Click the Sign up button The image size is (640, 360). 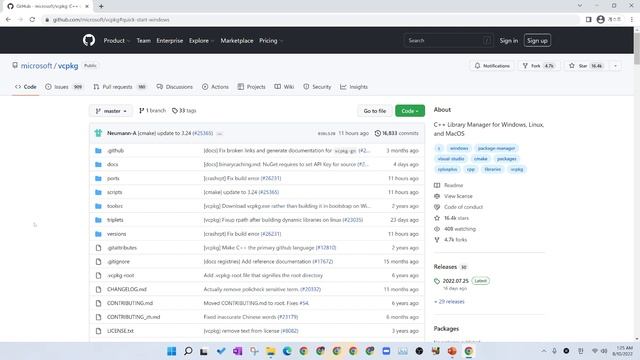pos(537,40)
